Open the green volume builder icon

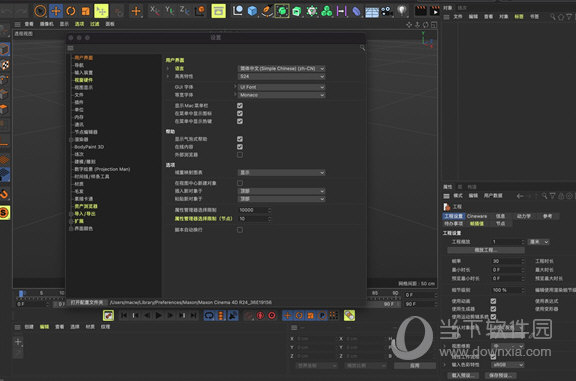tap(327, 11)
